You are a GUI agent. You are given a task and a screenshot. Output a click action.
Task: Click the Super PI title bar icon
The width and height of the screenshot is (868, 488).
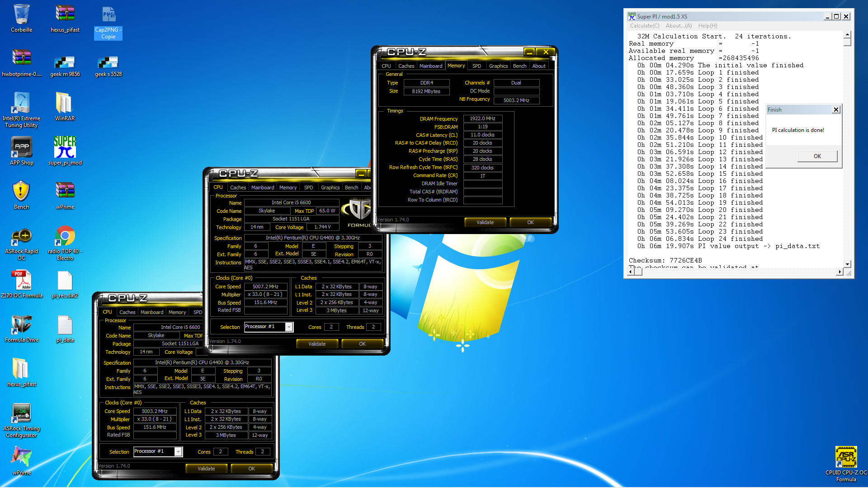[x=632, y=16]
